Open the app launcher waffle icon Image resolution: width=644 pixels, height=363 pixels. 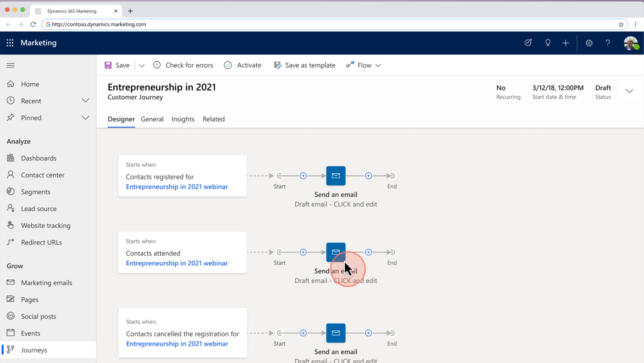(10, 43)
